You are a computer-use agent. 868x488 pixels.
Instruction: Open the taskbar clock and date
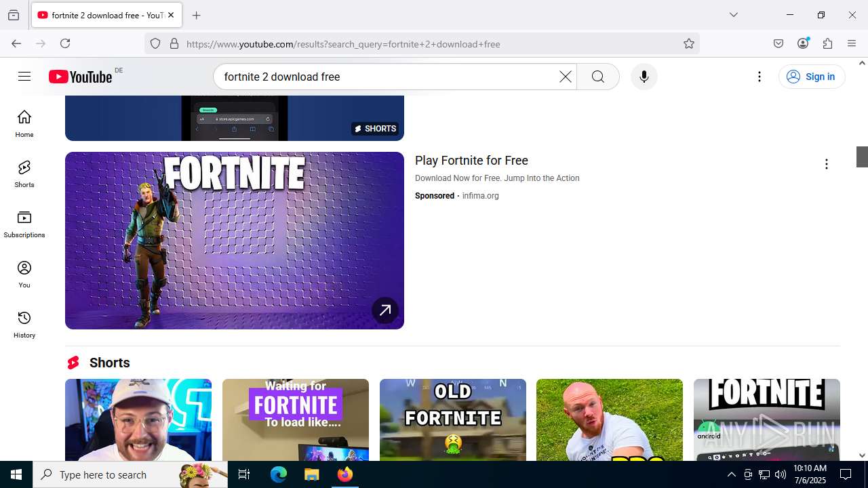[x=810, y=474]
